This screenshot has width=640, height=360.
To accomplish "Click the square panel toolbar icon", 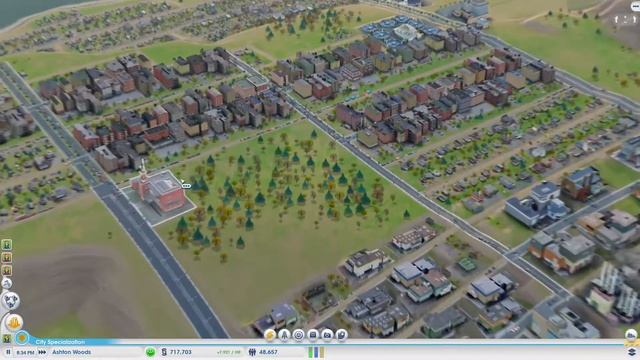I will click(313, 335).
